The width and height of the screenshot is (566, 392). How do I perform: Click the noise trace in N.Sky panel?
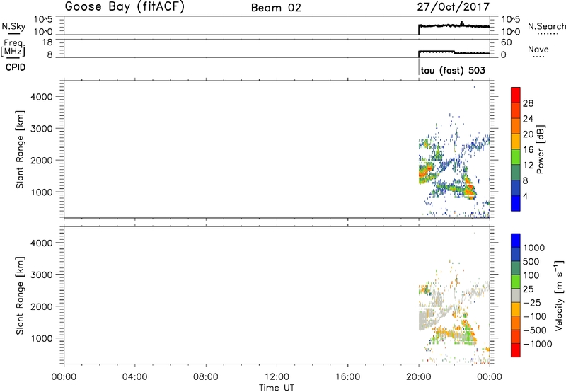pyautogui.click(x=454, y=26)
